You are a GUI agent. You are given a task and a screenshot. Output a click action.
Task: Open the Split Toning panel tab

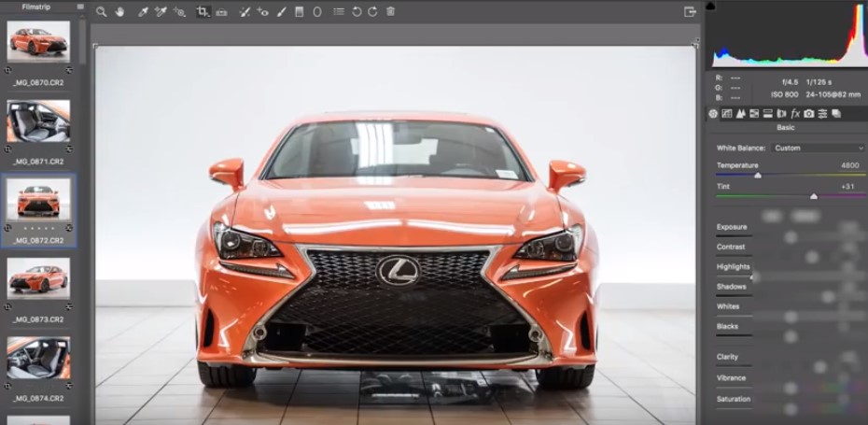[x=768, y=114]
